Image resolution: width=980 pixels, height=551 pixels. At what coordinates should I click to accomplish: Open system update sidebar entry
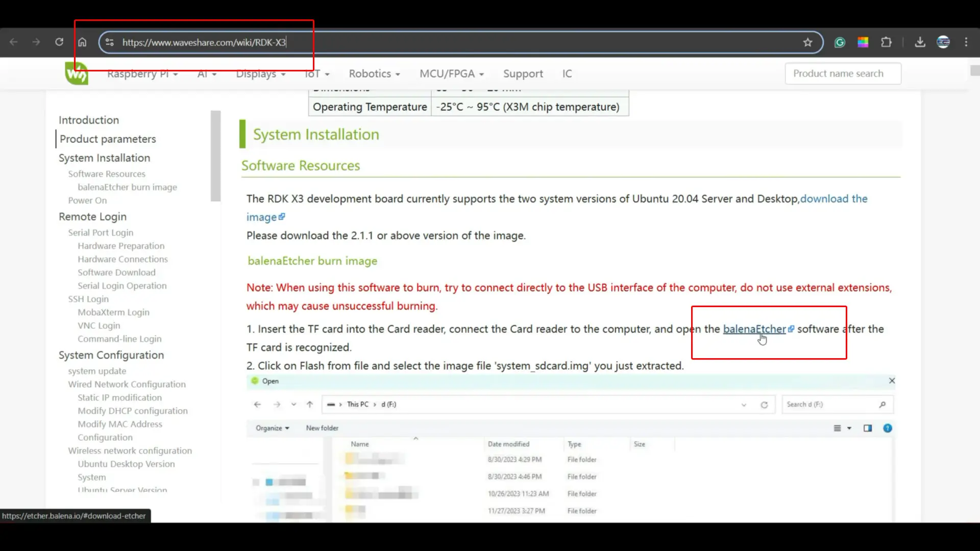97,371
